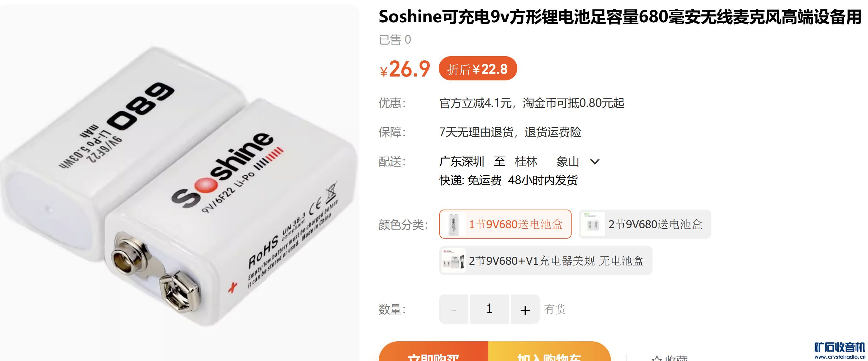The image size is (868, 361).
Task: Open the 象山 district selector
Action: point(567,161)
